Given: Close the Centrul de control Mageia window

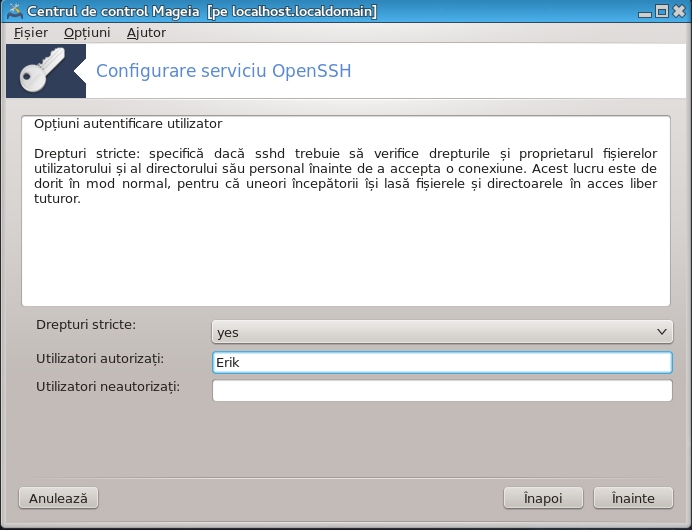Looking at the screenshot, I should pyautogui.click(x=679, y=11).
